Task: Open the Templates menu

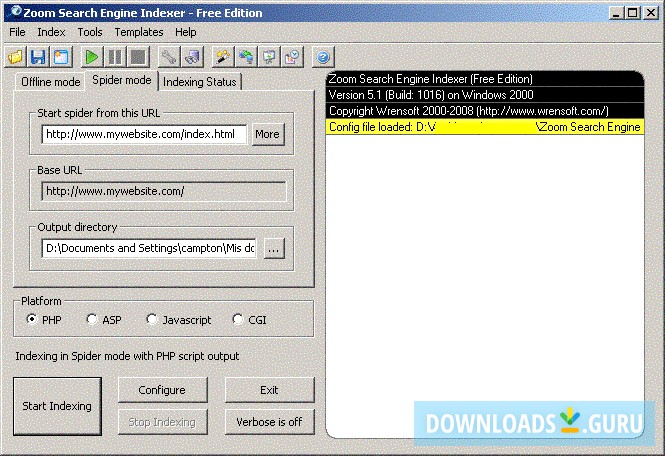Action: pyautogui.click(x=139, y=32)
